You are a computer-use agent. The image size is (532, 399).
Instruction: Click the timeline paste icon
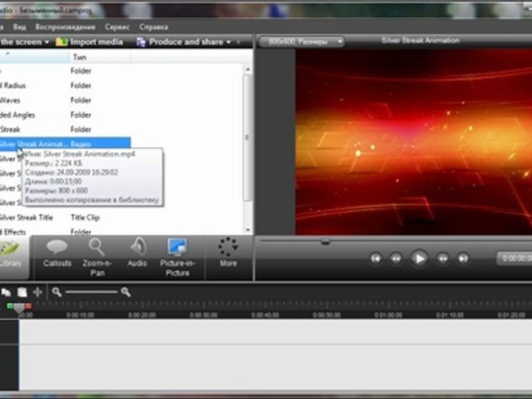click(22, 292)
